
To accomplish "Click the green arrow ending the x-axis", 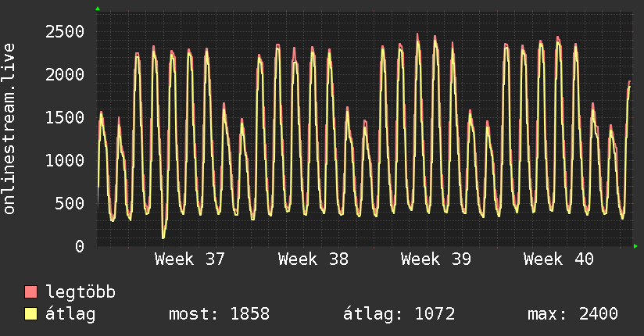I will tap(635, 246).
